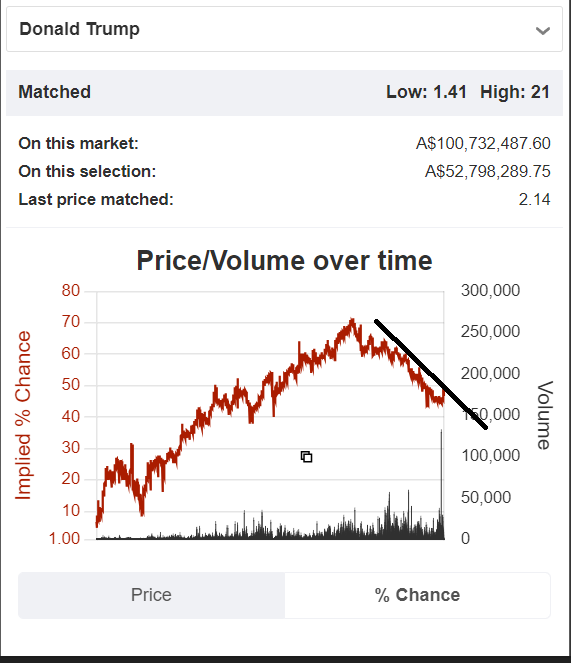The image size is (571, 663).
Task: Click the Matched header bar
Action: [x=284, y=93]
